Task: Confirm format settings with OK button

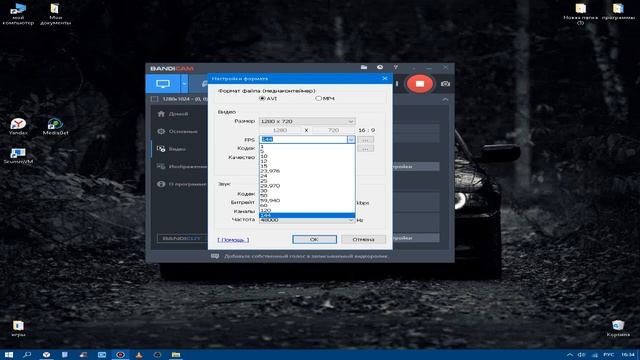Action: point(314,239)
